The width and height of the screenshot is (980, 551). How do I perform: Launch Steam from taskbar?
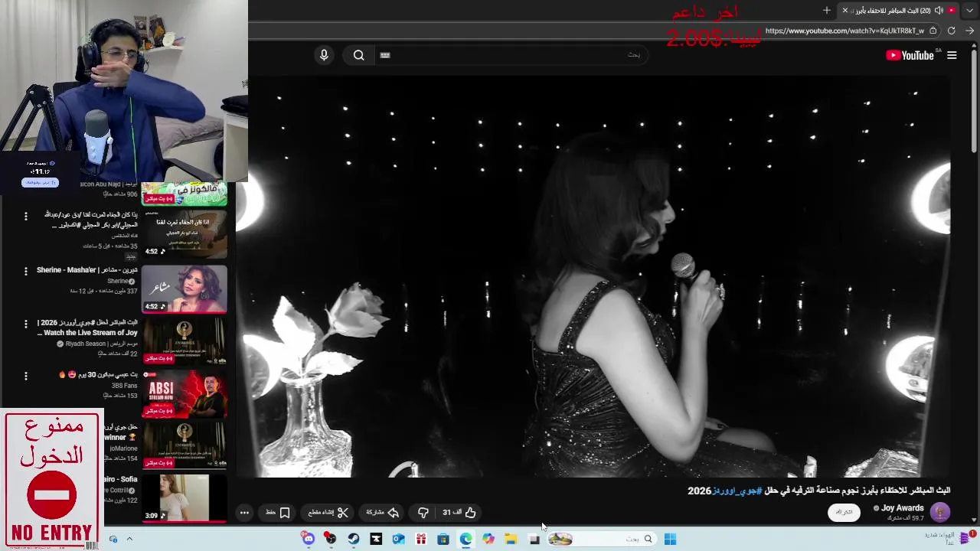(x=353, y=539)
